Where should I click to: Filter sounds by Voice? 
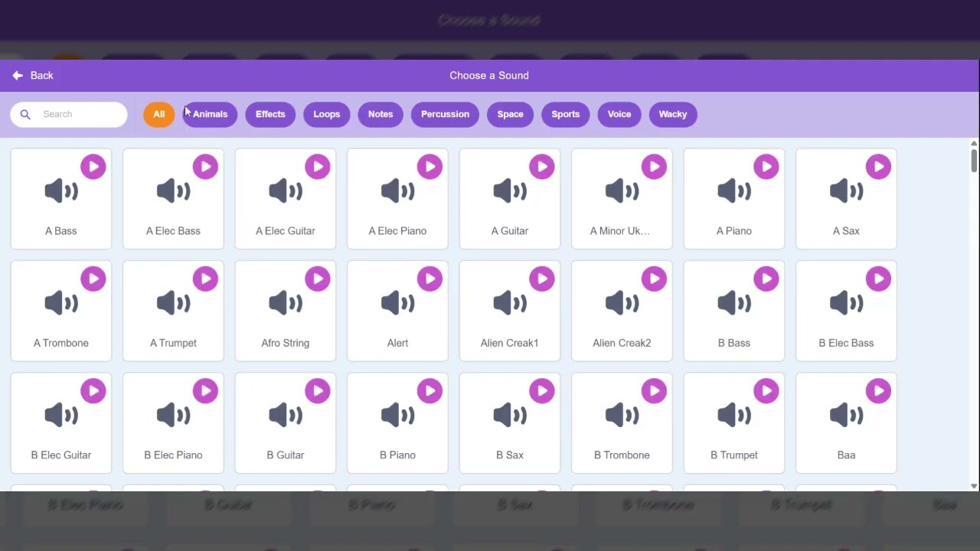tap(619, 114)
